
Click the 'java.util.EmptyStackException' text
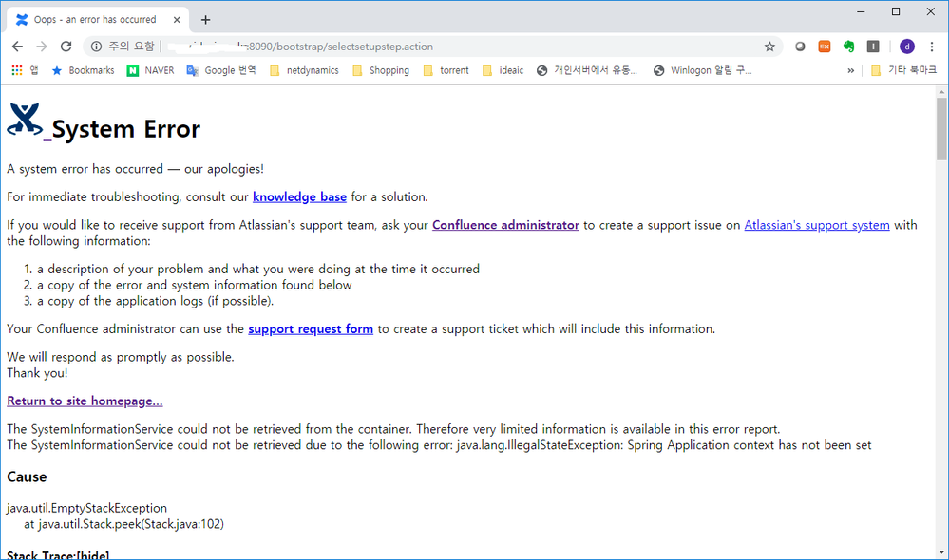click(86, 508)
